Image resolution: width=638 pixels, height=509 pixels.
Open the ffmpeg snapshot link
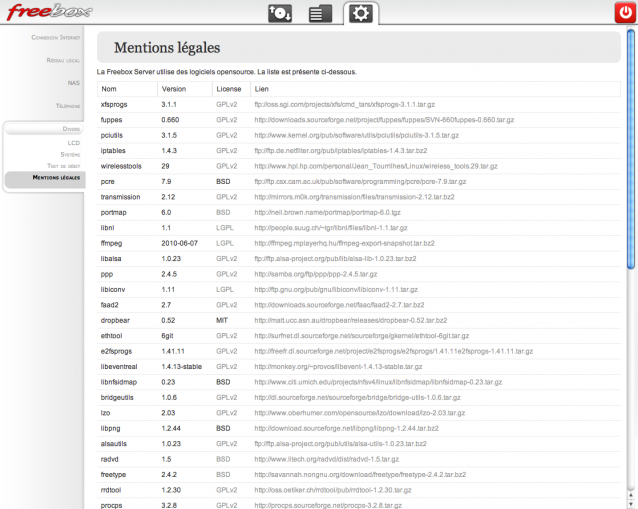pos(344,244)
